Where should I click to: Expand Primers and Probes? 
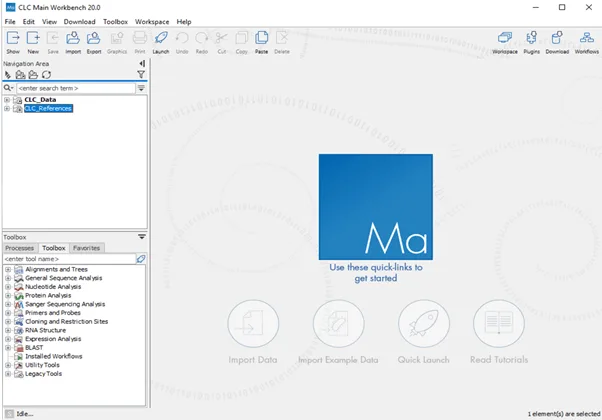[x=8, y=313]
